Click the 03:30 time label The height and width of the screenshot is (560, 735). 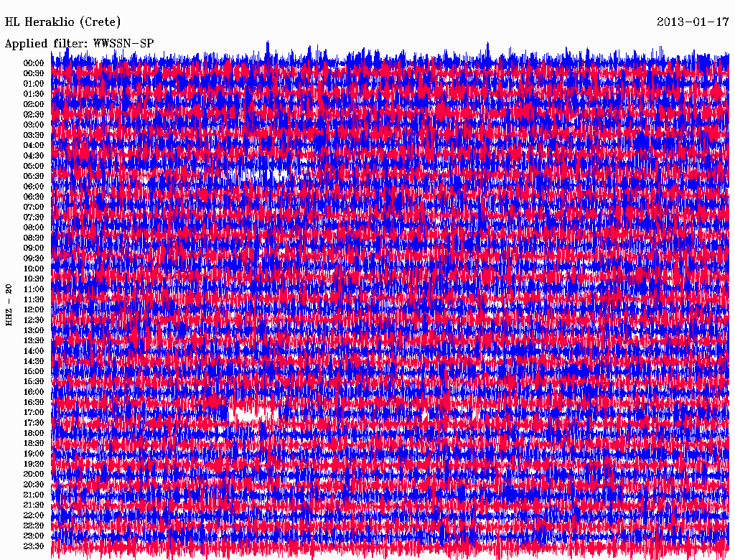(x=34, y=135)
